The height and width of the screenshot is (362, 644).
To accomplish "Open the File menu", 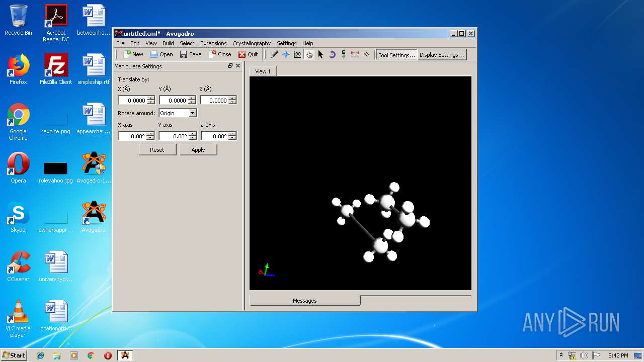I will (x=120, y=43).
